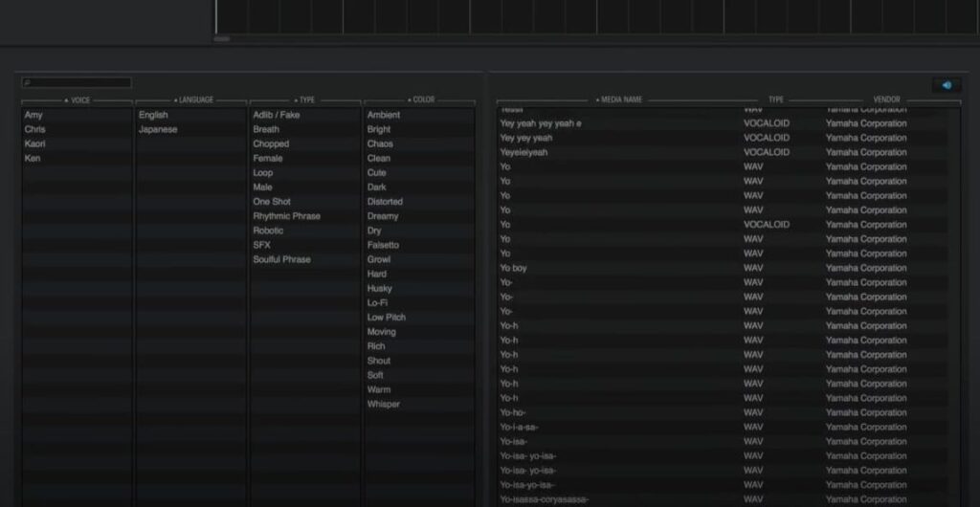This screenshot has height=507, width=980.
Task: Select Female in the type list
Action: (x=305, y=158)
